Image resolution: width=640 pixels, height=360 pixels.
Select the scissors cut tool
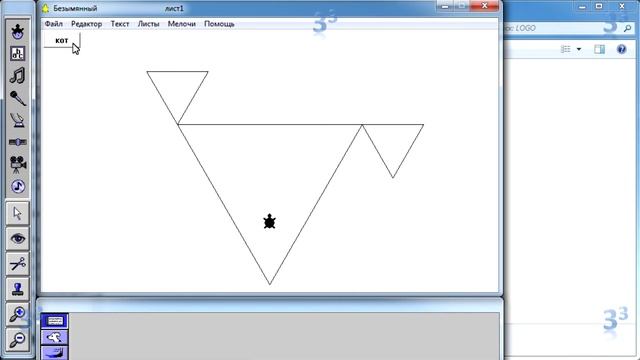click(x=18, y=264)
